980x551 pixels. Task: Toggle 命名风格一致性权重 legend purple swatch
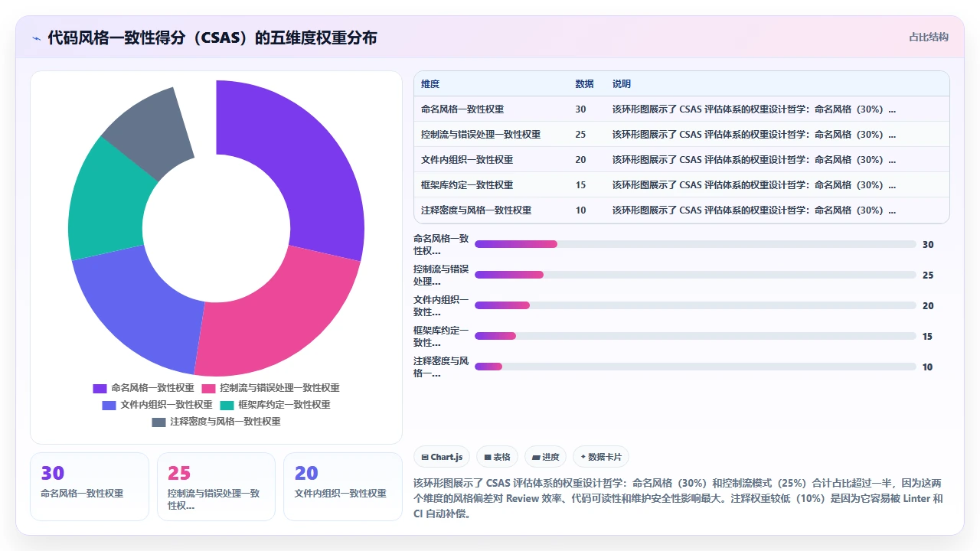[100, 388]
